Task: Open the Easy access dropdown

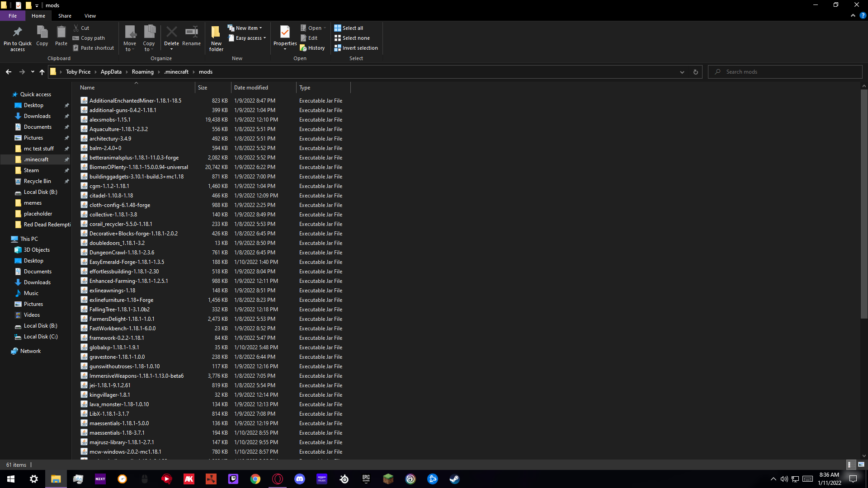Action: [x=247, y=38]
